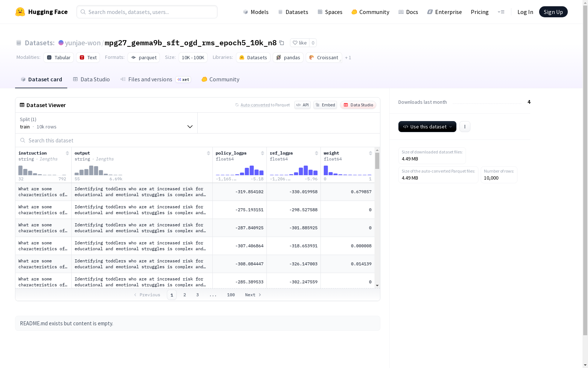Select the cell with weight 0.679857
This screenshot has width=588, height=368.
(348, 192)
